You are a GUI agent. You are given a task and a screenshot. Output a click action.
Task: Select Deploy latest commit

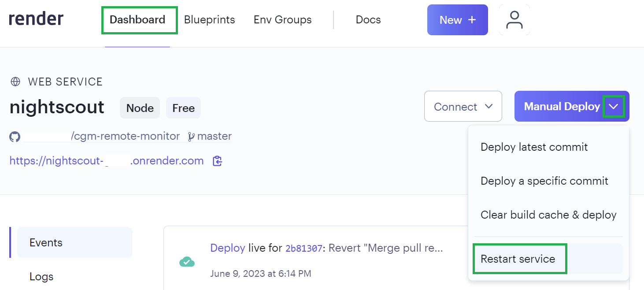point(534,147)
